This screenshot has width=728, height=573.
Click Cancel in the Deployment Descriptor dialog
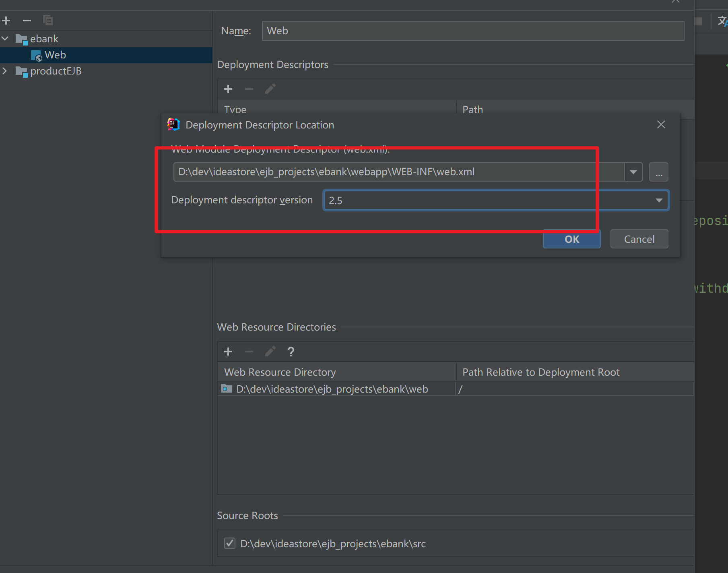[x=639, y=239]
